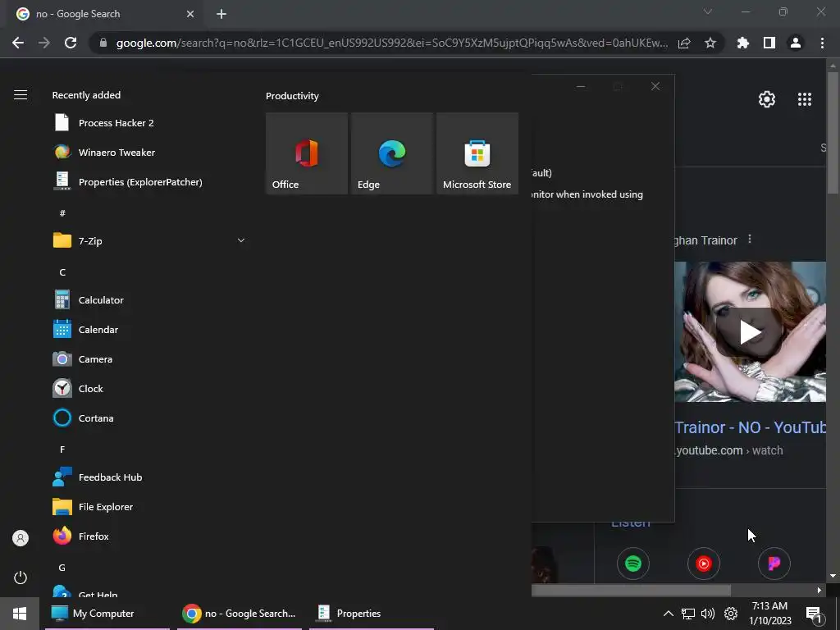The image size is (840, 630).
Task: Launch the Clock app
Action: 150,388
